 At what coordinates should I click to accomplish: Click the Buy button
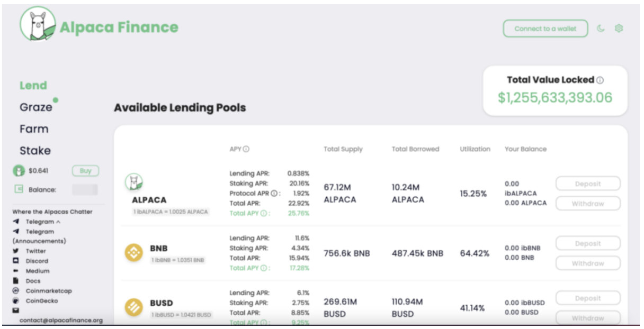point(85,171)
